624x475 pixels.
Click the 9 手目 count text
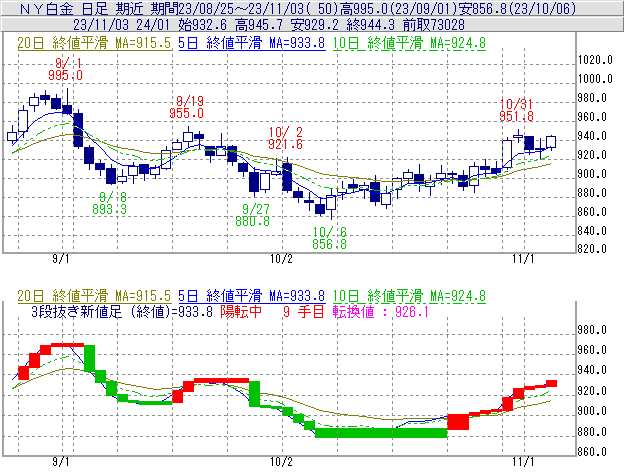[x=304, y=311]
